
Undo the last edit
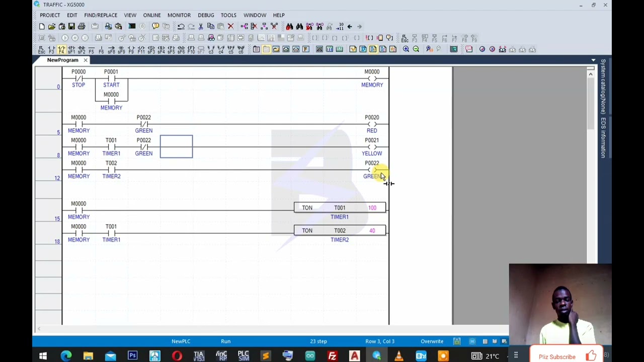click(x=181, y=27)
